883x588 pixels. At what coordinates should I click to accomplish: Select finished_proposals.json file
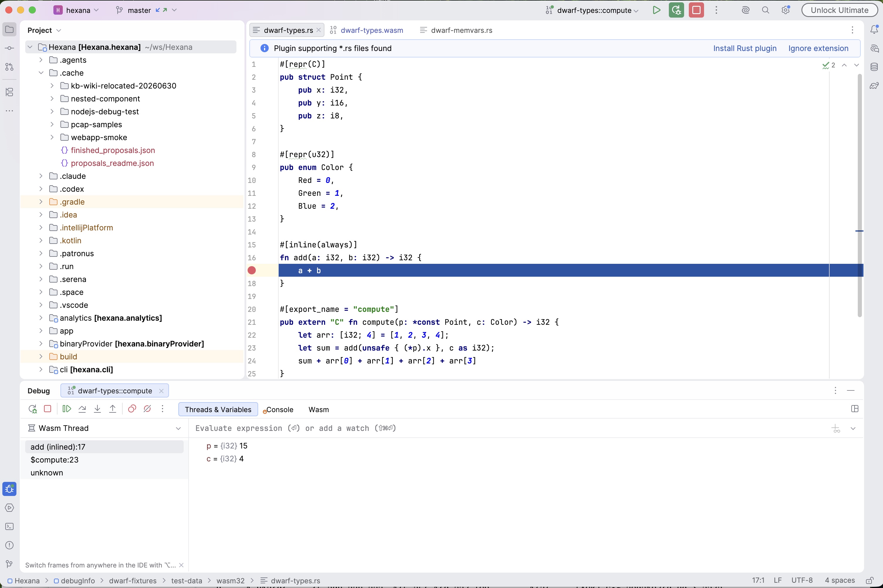113,150
